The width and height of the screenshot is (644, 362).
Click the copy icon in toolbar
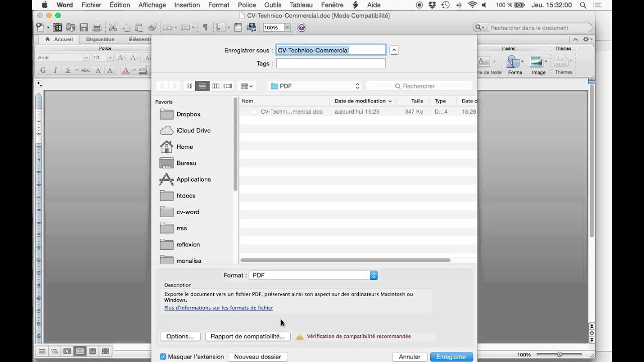[126, 27]
